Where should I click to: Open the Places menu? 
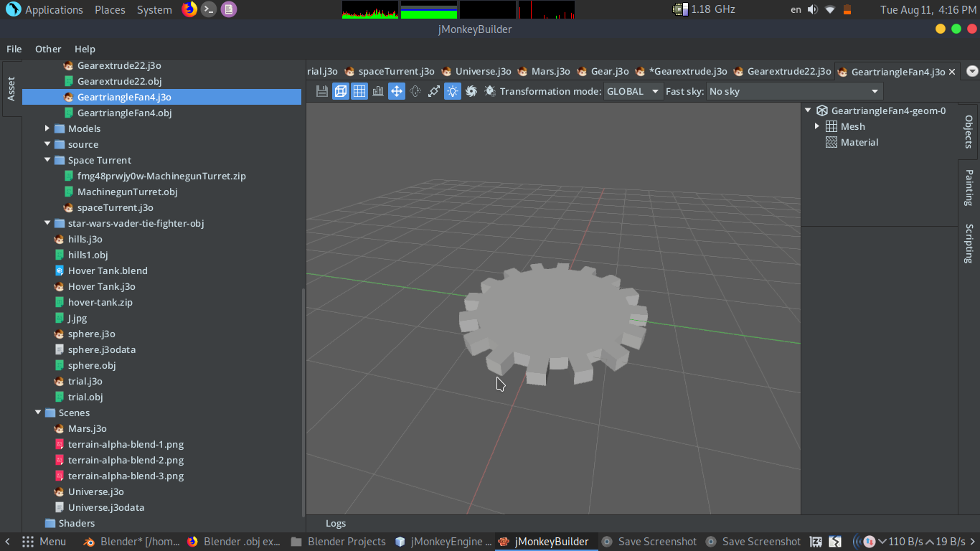click(110, 9)
